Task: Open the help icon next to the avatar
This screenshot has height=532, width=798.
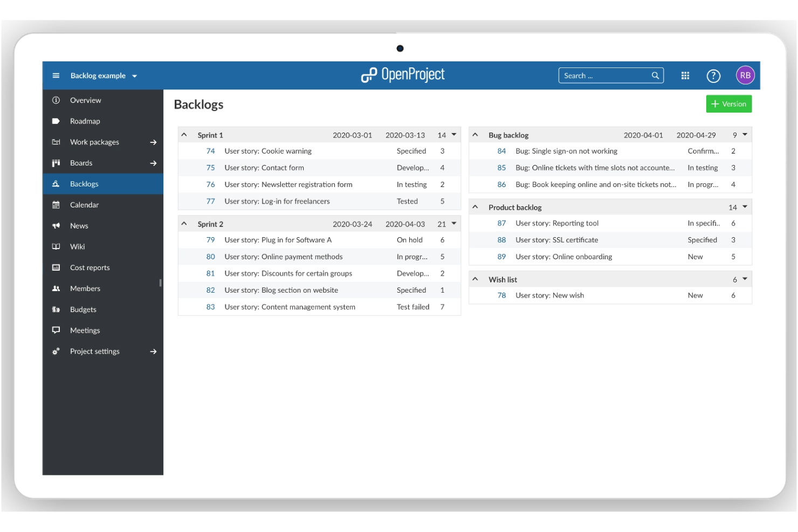Action: [713, 76]
